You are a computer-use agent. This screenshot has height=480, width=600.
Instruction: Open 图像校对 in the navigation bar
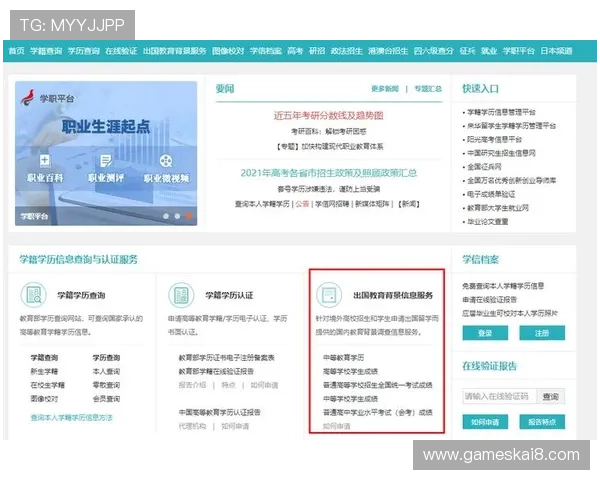coord(228,51)
